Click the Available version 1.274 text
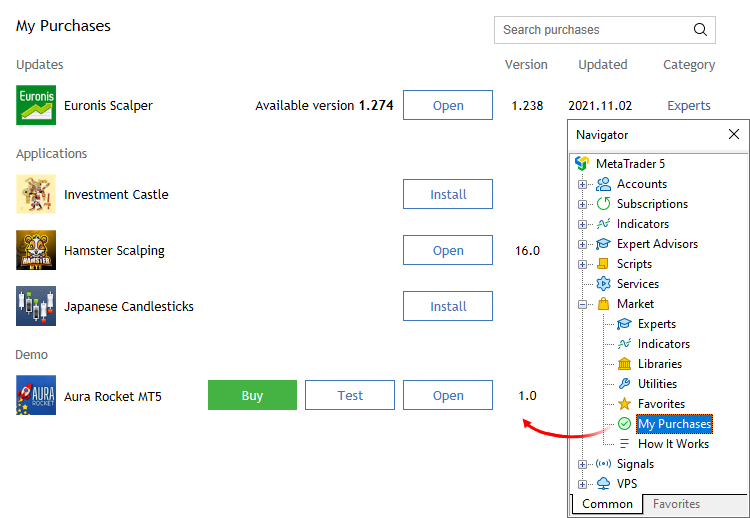This screenshot has height=518, width=750. pyautogui.click(x=324, y=105)
